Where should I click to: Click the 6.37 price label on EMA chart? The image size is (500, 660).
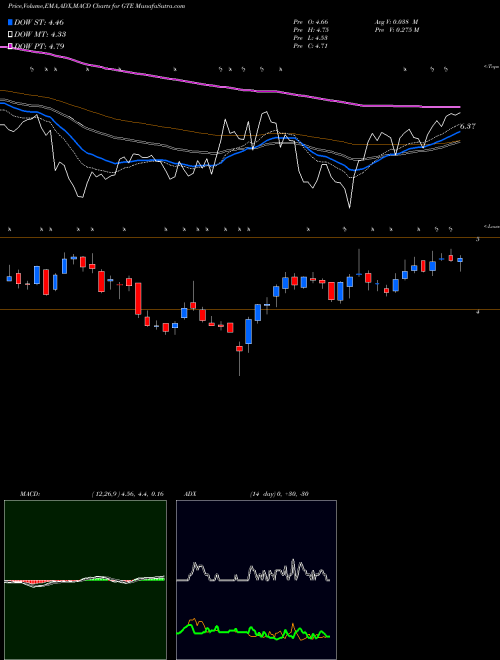(x=468, y=126)
